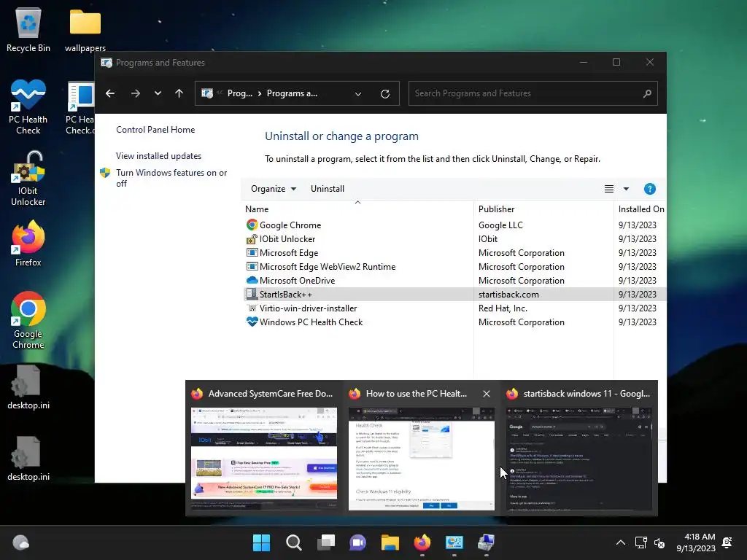747x560 pixels.
Task: Select the PC Health Check desktop shortcut
Action: tap(28, 106)
